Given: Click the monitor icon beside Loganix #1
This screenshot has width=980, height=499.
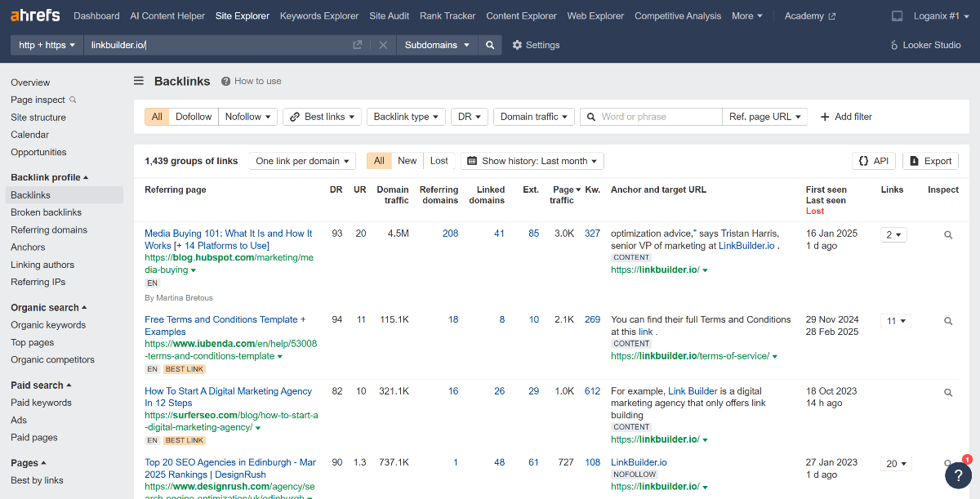Looking at the screenshot, I should click(898, 16).
